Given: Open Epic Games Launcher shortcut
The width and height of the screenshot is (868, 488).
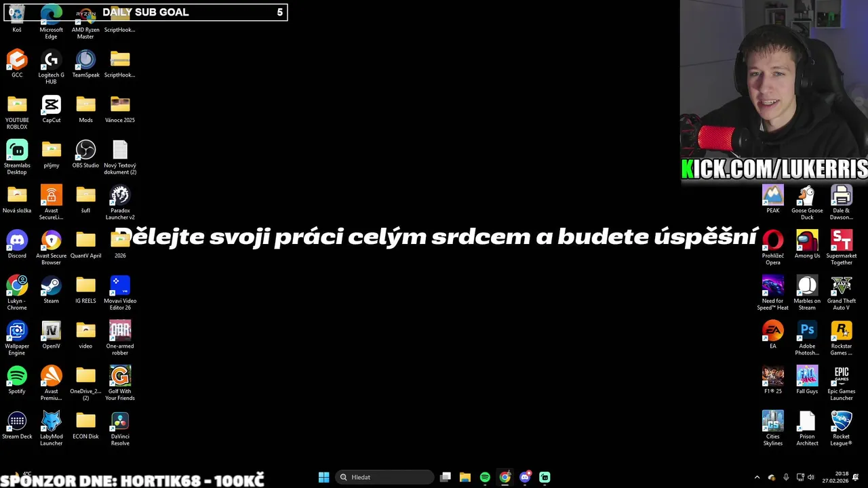Looking at the screenshot, I should 842,384.
